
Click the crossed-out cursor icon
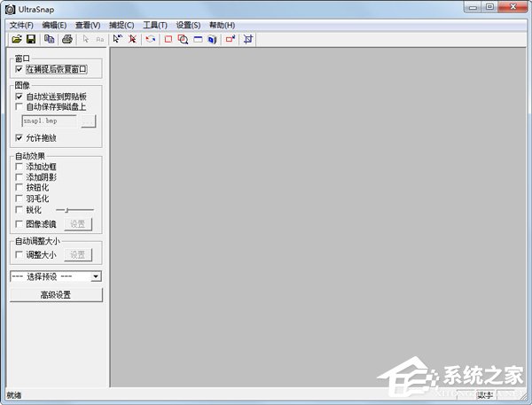click(x=132, y=39)
